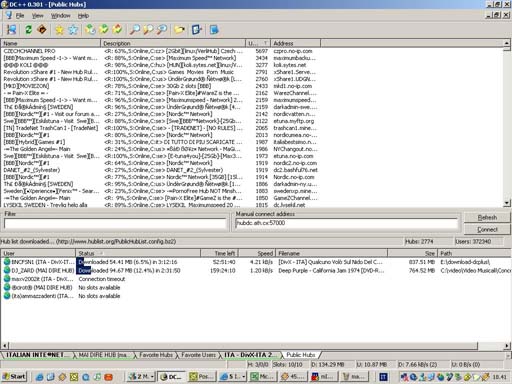Click the Connect button
Viewport: 512px width, 384px height.
pos(487,229)
